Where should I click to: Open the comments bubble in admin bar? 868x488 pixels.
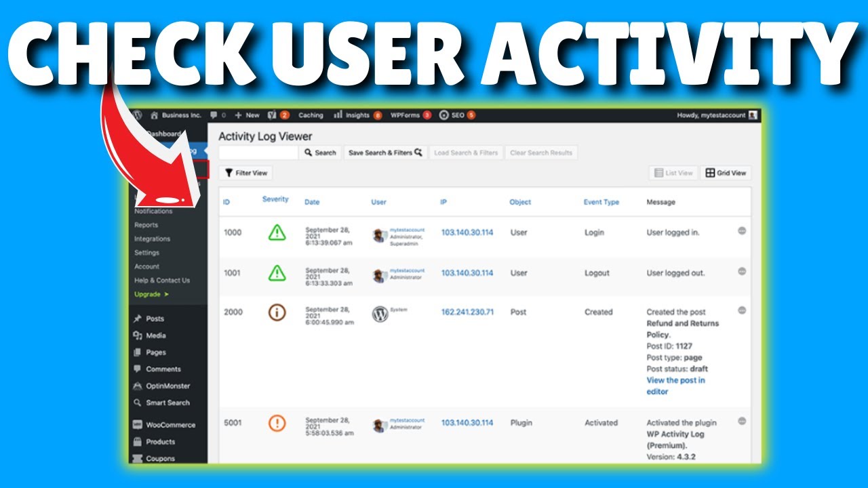pyautogui.click(x=218, y=115)
